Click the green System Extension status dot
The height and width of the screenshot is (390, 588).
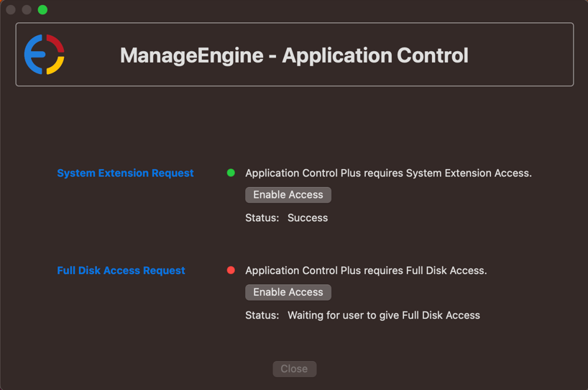[x=231, y=173]
